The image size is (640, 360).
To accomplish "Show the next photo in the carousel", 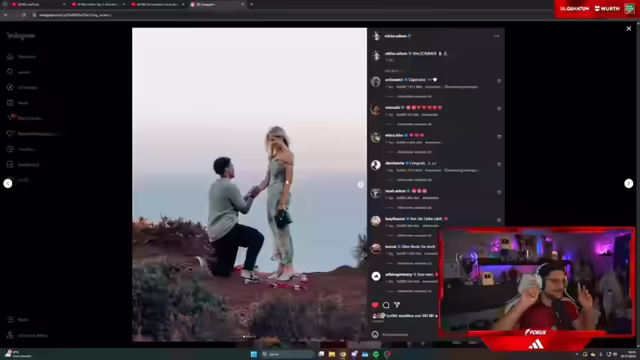I will click(x=360, y=184).
